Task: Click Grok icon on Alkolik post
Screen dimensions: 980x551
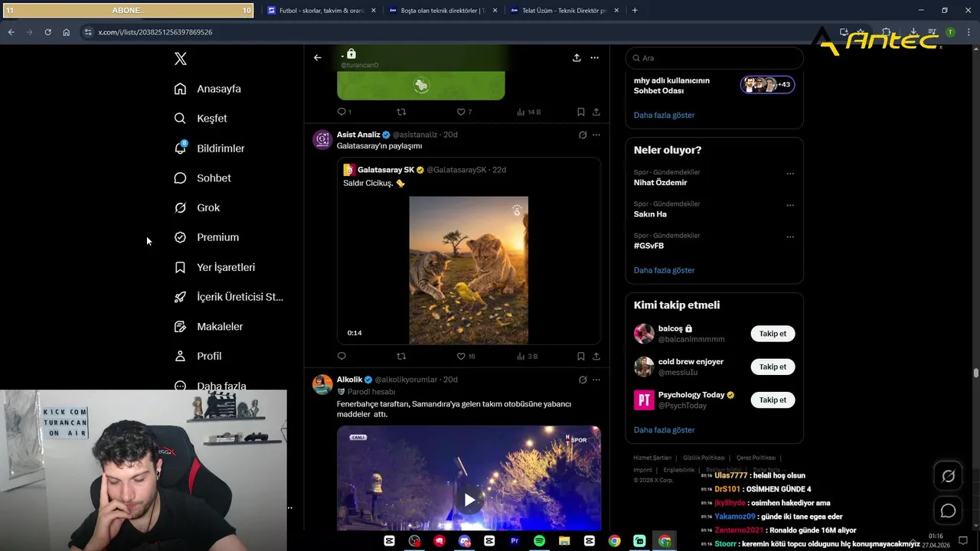Action: point(583,380)
